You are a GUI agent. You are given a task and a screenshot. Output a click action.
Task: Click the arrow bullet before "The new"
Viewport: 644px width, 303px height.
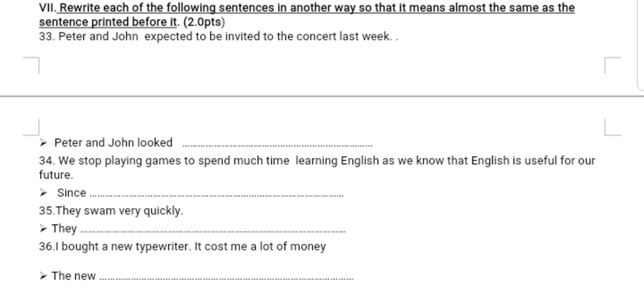(43, 275)
